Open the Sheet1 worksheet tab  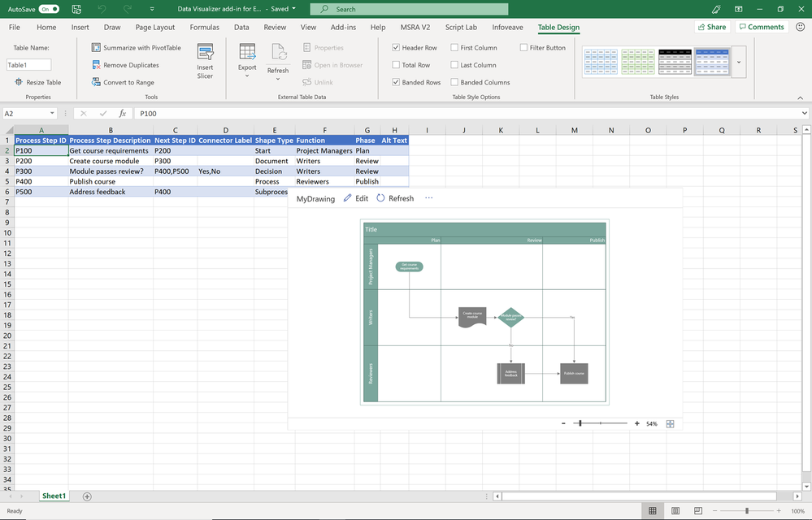(54, 496)
